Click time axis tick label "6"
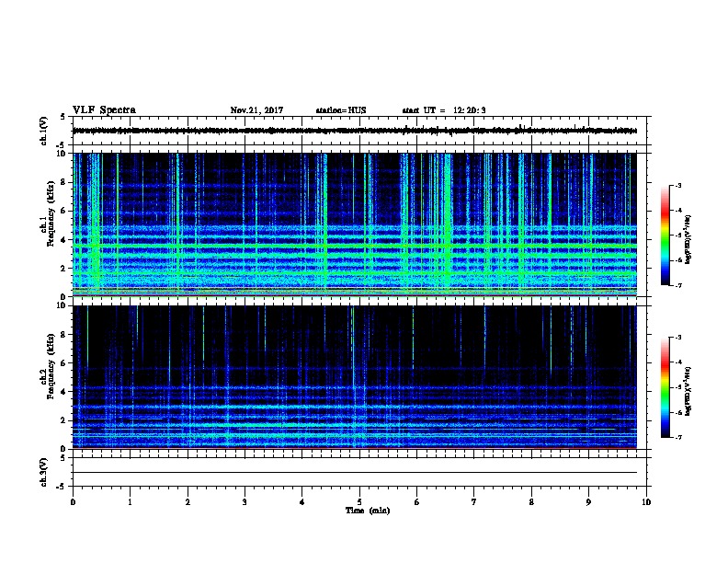 point(417,502)
